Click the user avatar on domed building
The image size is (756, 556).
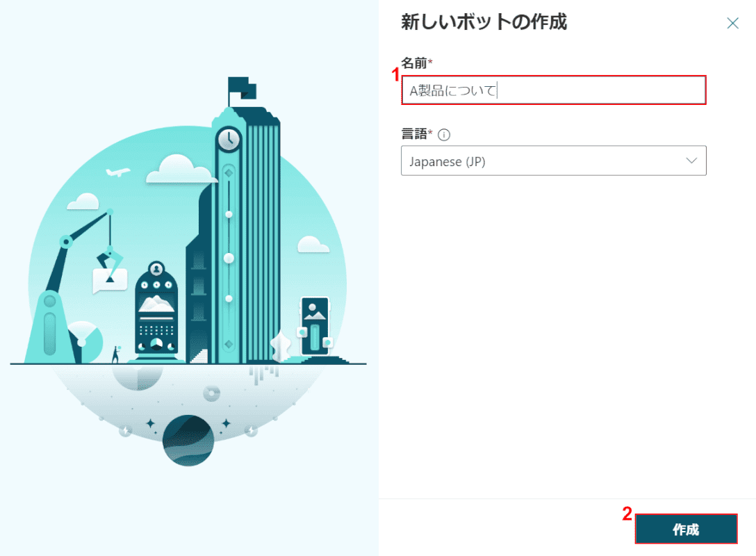[x=156, y=268]
